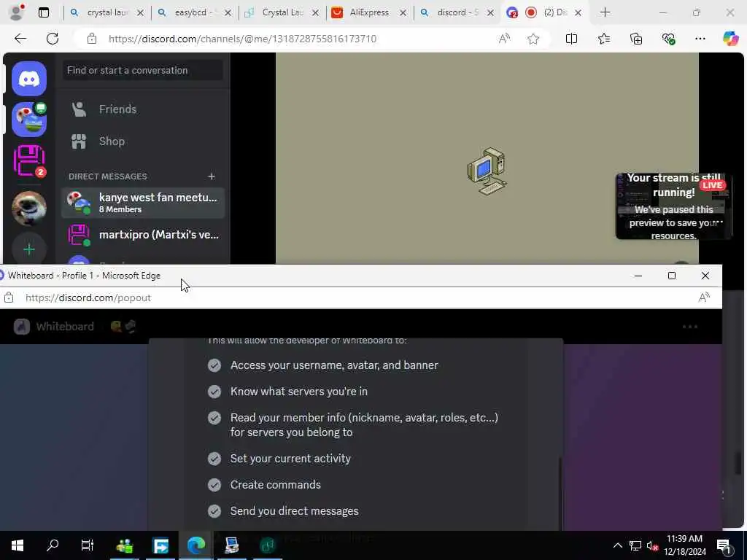Open the notification center icon

pyautogui.click(x=724, y=545)
